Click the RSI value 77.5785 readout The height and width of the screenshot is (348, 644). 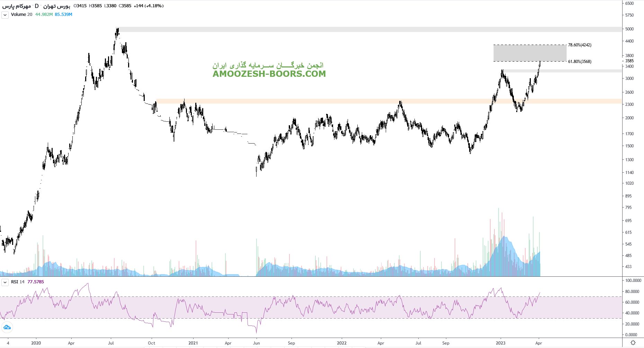pyautogui.click(x=36, y=282)
